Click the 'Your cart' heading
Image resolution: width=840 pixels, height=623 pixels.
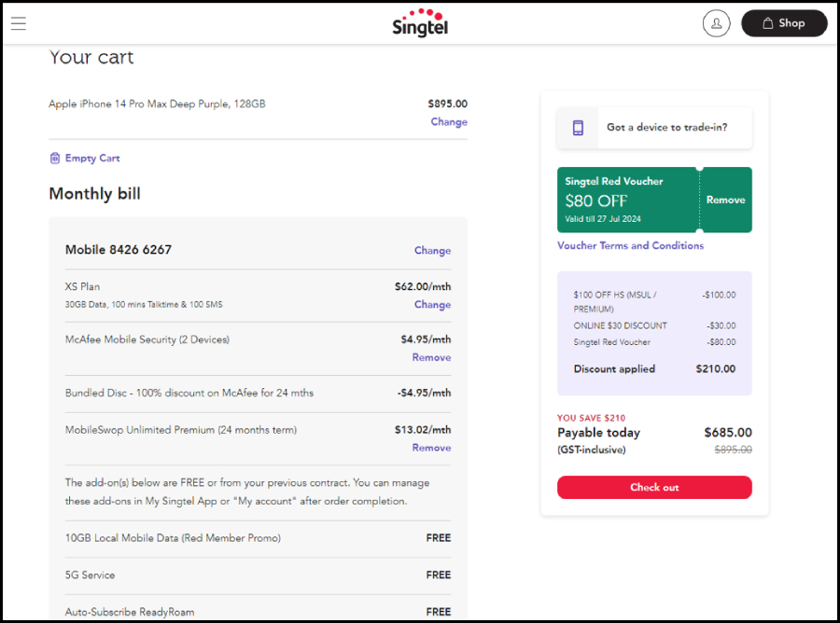91,57
